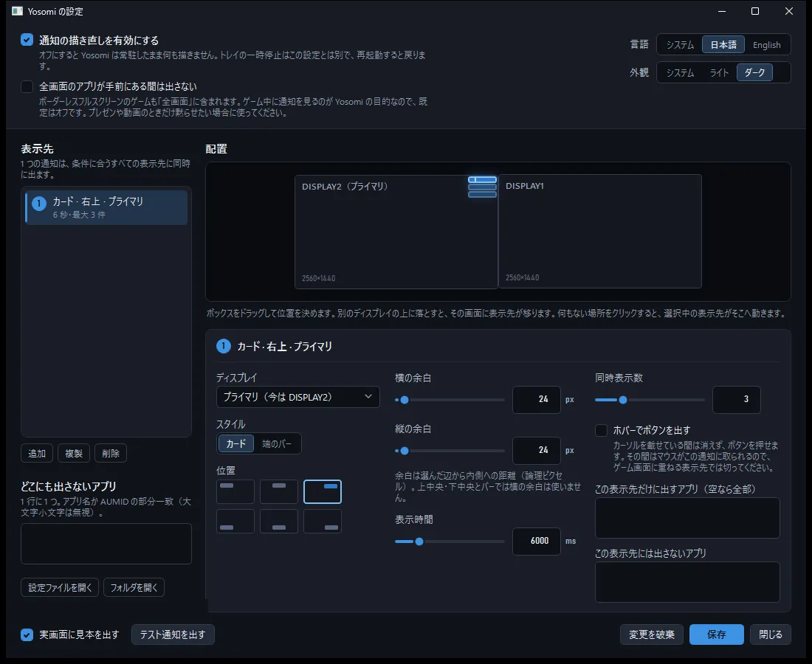812x664 pixels.
Task: Click the stacked notification box in DISPLAY2 preview
Action: tap(482, 187)
